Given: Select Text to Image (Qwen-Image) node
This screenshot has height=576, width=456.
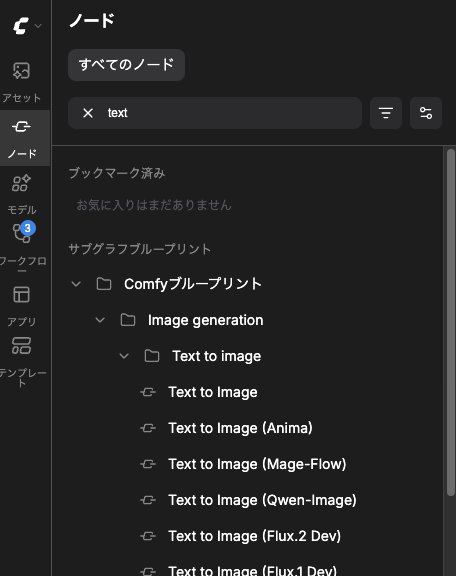Looking at the screenshot, I should click(x=262, y=500).
